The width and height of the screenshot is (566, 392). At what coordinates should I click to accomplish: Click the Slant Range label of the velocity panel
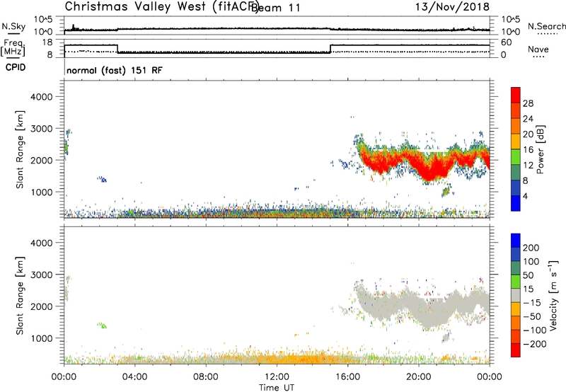pos(20,296)
